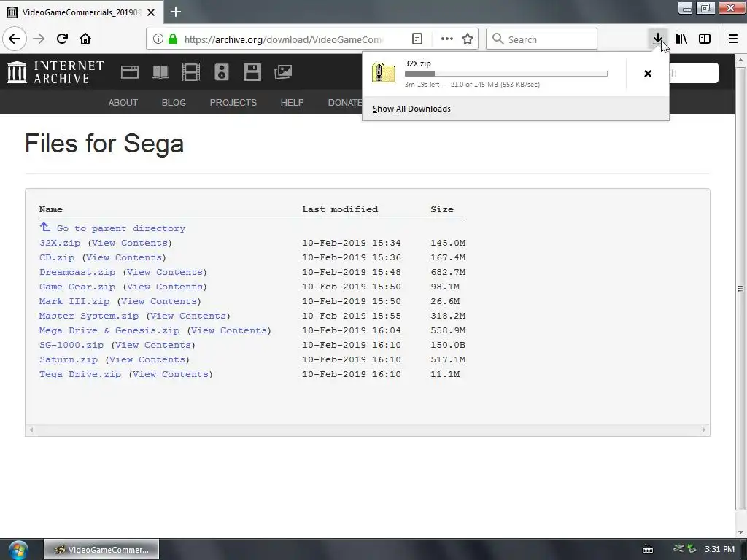747x560 pixels.
Task: Open the Downloads toolbar arrow button
Action: (657, 39)
